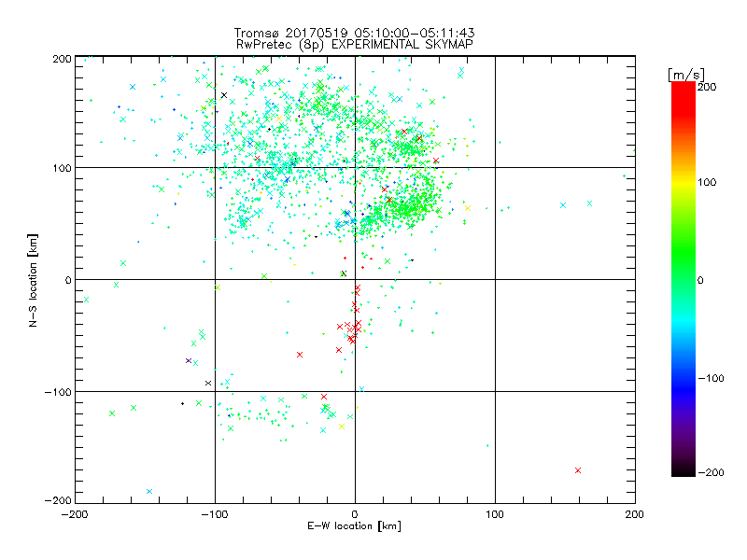Click the colorbar tick label '200'
The width and height of the screenshot is (747, 560).
click(x=707, y=87)
